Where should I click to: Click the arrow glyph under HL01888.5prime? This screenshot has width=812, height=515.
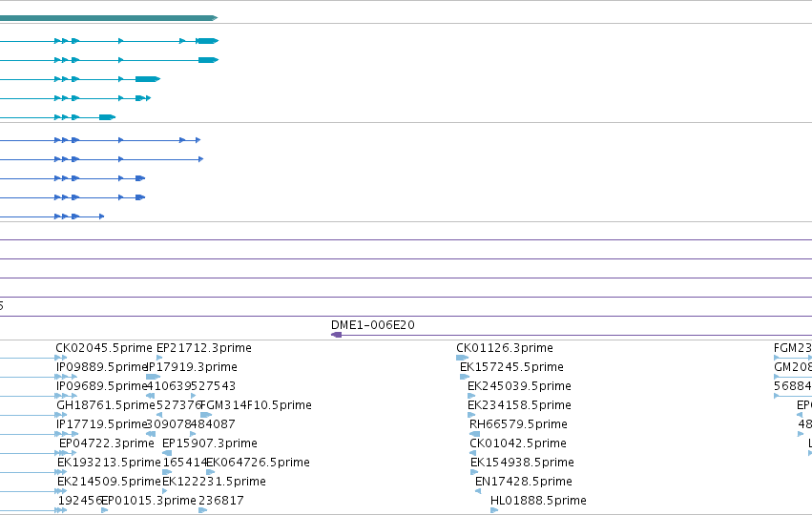(494, 510)
